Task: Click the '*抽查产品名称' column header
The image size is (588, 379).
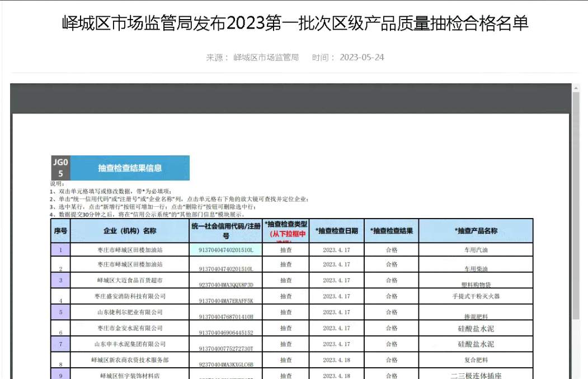Action: 476,231
